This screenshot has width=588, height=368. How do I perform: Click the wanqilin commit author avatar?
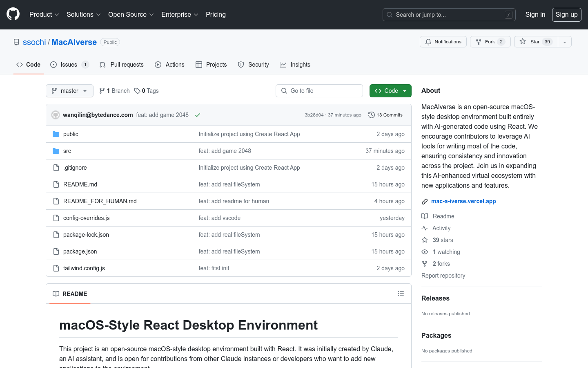tap(56, 115)
